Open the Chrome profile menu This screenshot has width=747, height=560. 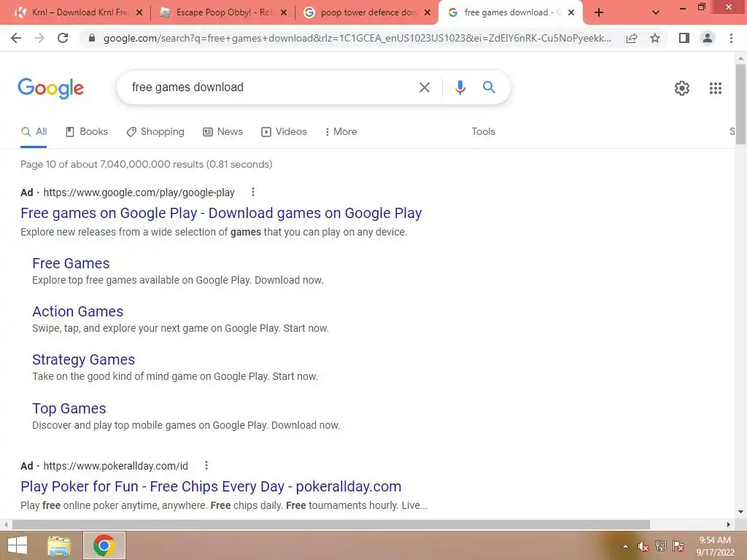tap(708, 38)
